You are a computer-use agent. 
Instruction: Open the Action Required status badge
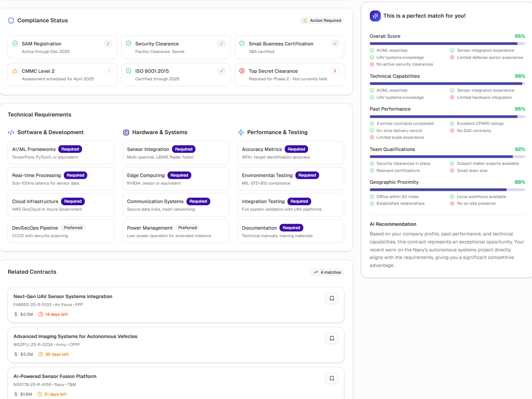tap(322, 21)
